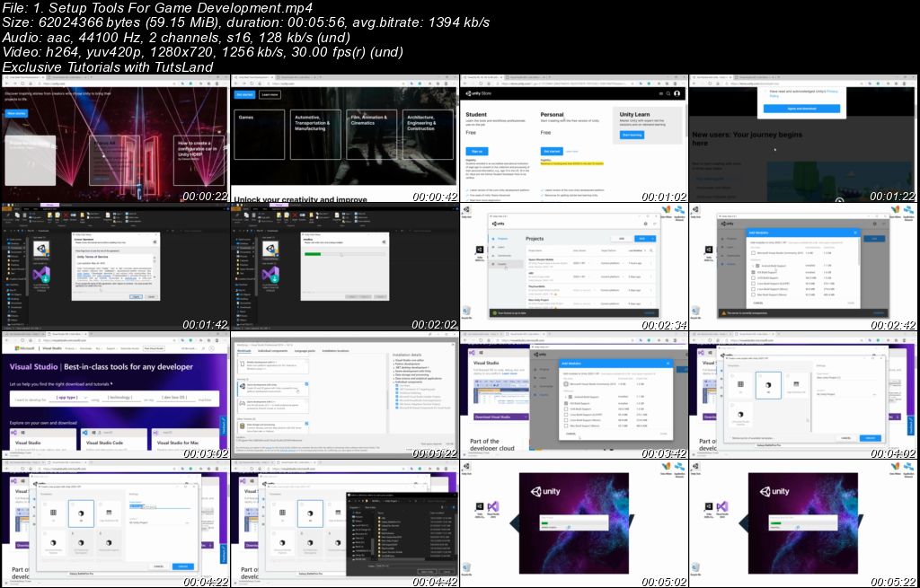Open hamburger menu icon in 00:01:02 frame
Screen dimensions: 920x588
click(x=660, y=93)
